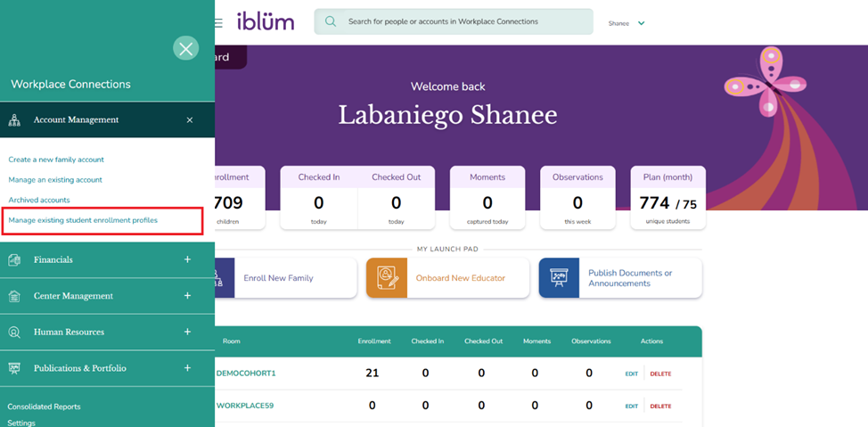
Task: Open Archived accounts link
Action: click(39, 200)
